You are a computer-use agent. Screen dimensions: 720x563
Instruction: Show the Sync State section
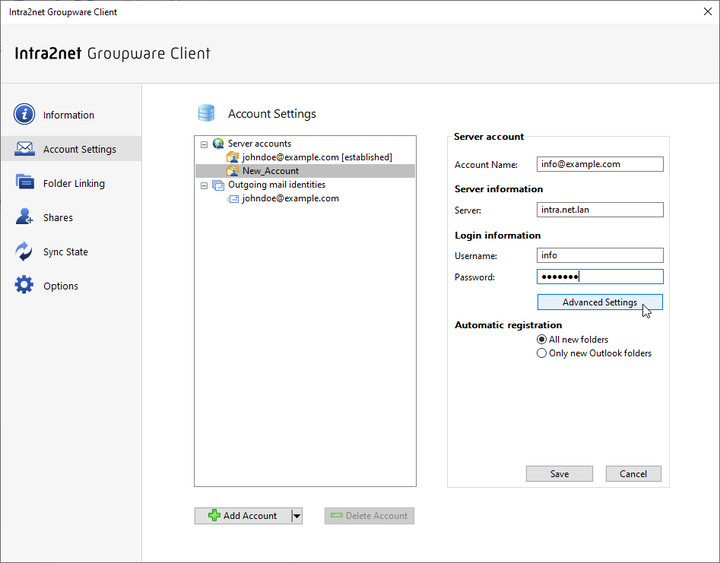[71, 251]
